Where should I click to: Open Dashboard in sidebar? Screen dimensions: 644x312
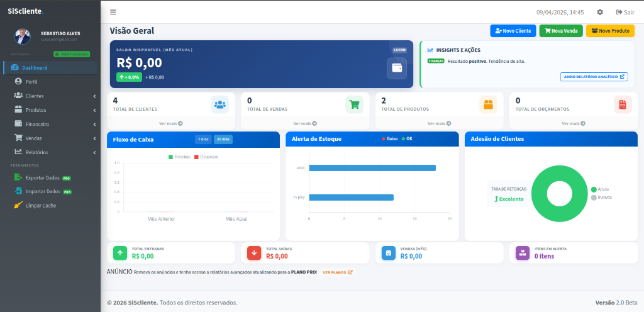50,68
